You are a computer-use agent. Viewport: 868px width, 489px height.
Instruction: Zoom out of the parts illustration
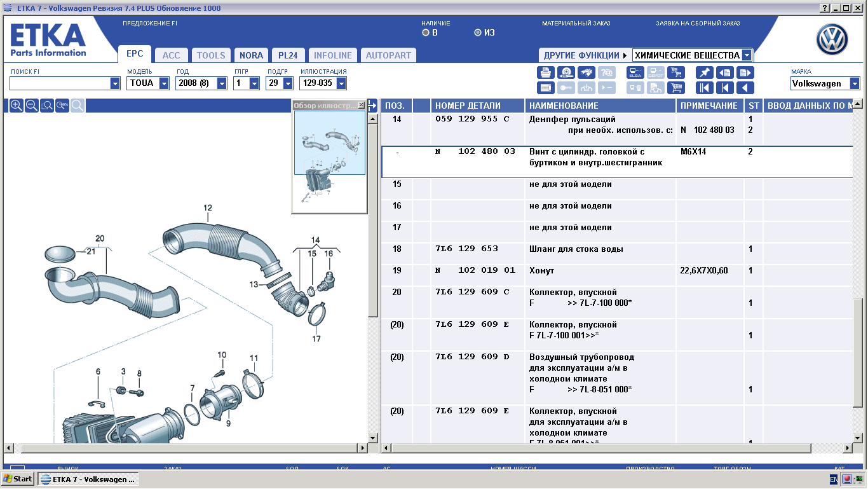coord(31,106)
